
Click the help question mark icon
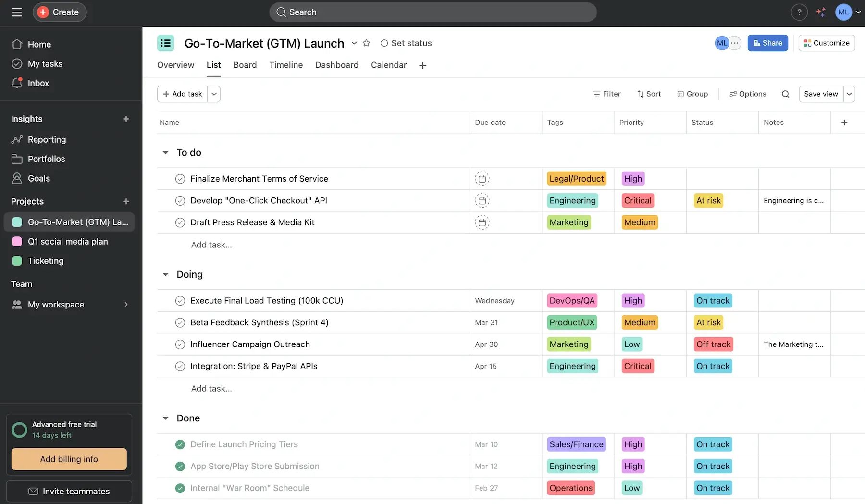click(799, 12)
